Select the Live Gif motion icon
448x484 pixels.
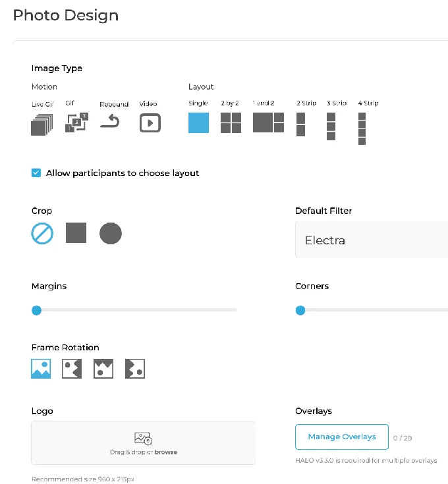(x=42, y=124)
